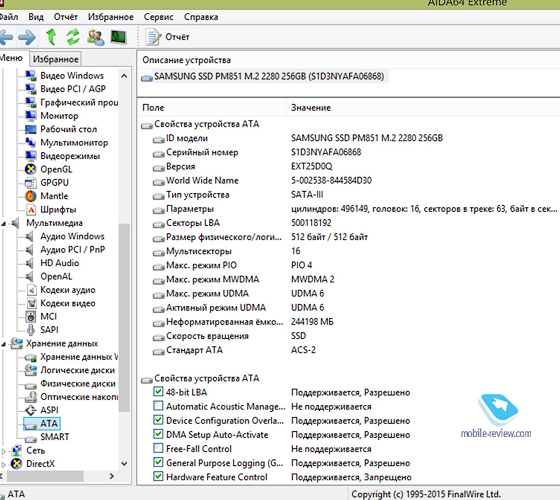Click the MCI icon in tree
The width and height of the screenshot is (560, 500).
pyautogui.click(x=31, y=316)
